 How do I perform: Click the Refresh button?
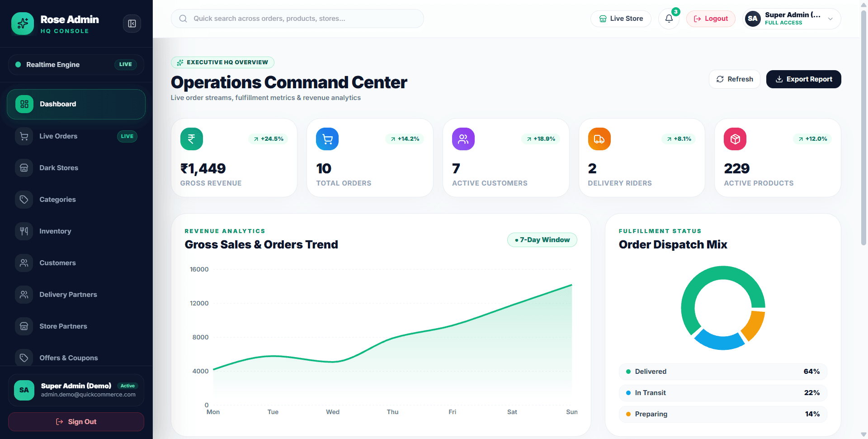735,79
